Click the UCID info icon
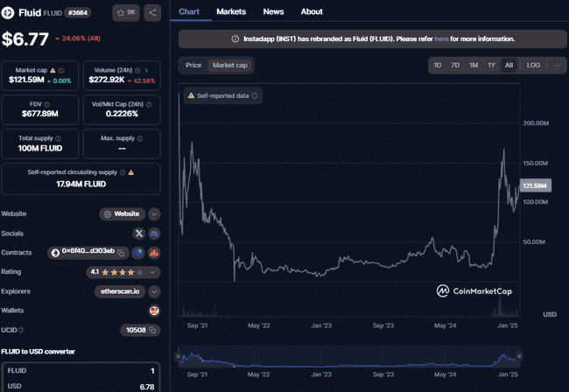The width and height of the screenshot is (569, 392). pyautogui.click(x=21, y=330)
